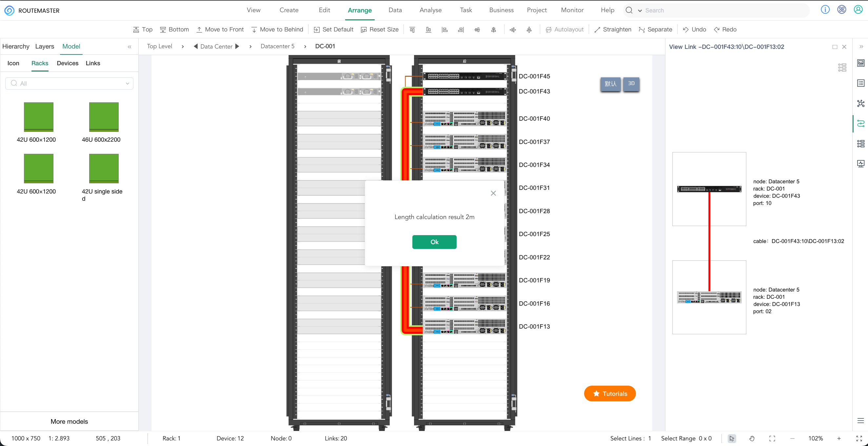This screenshot has height=446, width=868.
Task: Click the align bottom edges icon
Action: click(x=428, y=30)
